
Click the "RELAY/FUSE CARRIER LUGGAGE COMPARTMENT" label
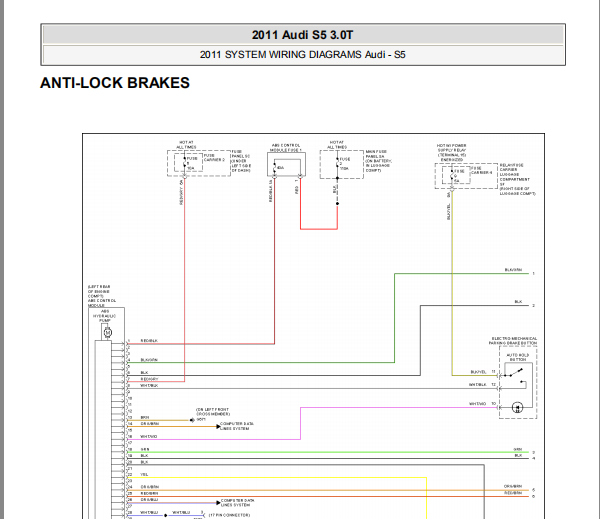coord(517,179)
